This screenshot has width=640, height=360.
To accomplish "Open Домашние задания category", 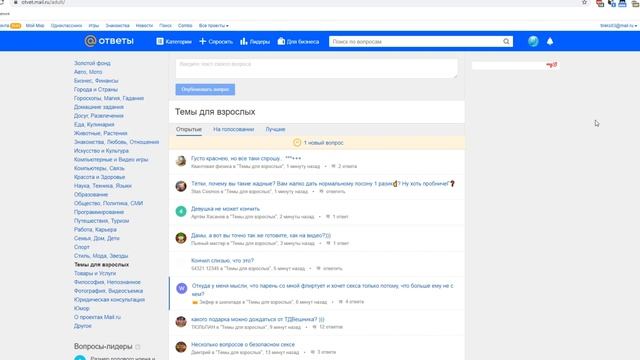I will coord(99,107).
